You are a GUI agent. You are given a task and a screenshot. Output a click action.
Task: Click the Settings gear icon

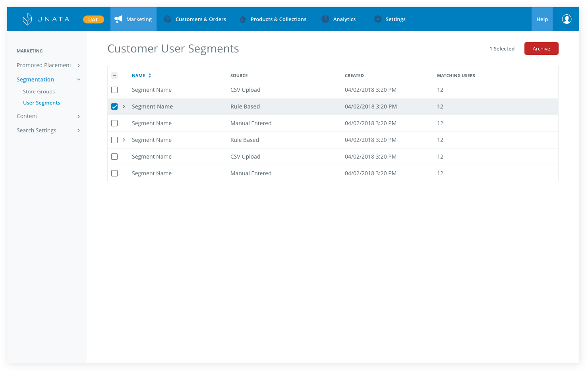click(378, 19)
